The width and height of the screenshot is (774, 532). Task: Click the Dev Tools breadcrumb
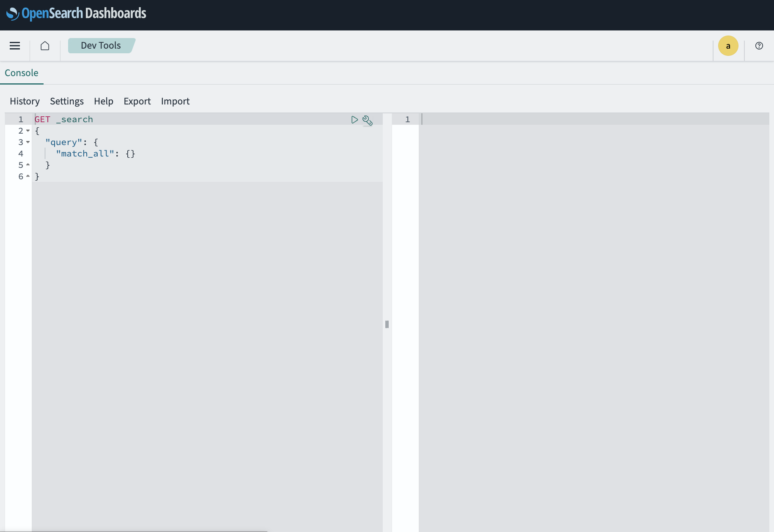tap(101, 46)
